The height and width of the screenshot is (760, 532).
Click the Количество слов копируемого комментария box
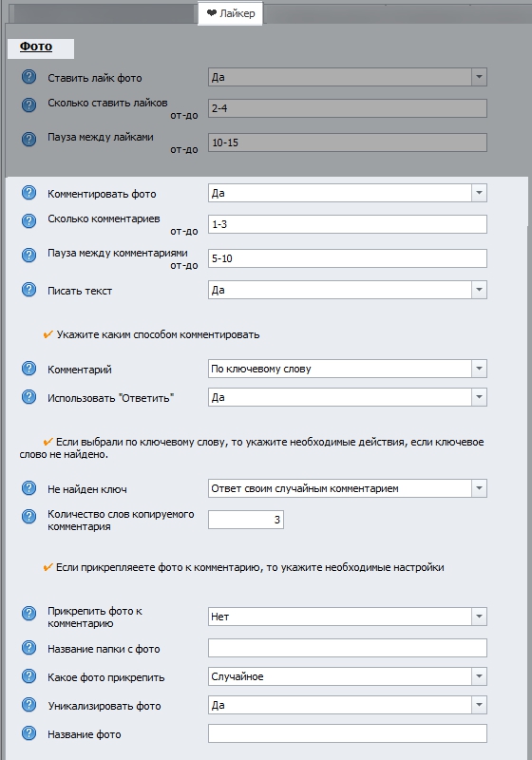pyautogui.click(x=246, y=520)
